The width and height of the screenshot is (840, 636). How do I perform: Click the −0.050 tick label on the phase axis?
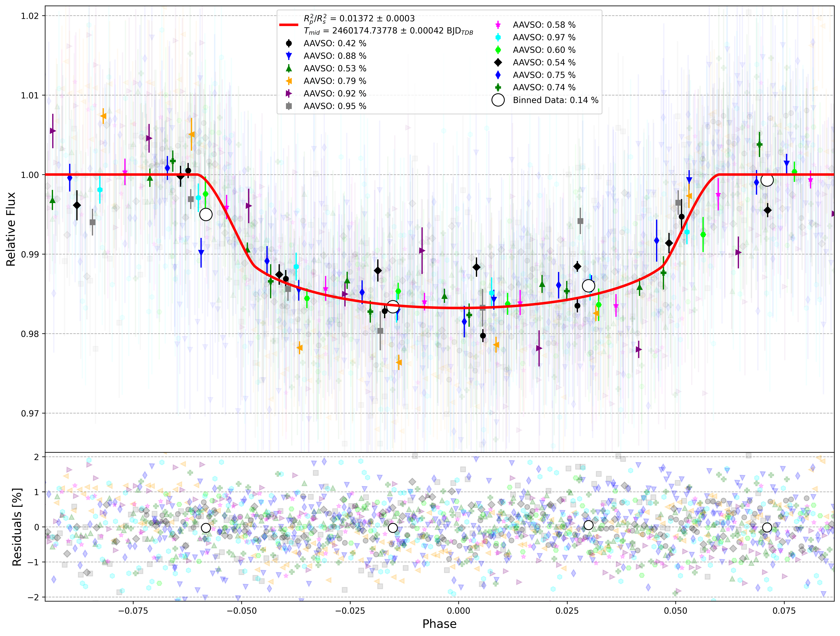click(242, 611)
